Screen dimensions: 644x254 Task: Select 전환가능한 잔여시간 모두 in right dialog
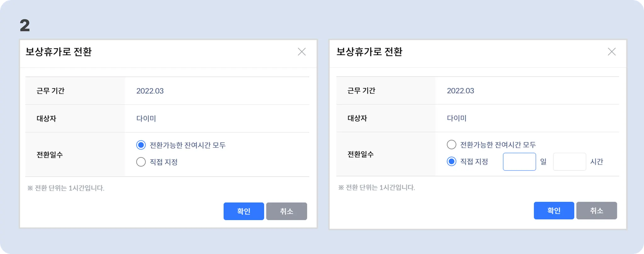point(451,145)
